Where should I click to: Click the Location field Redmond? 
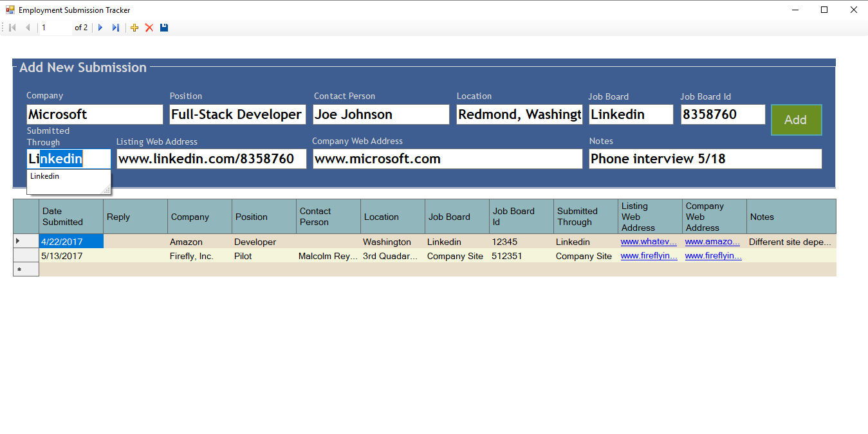click(520, 114)
